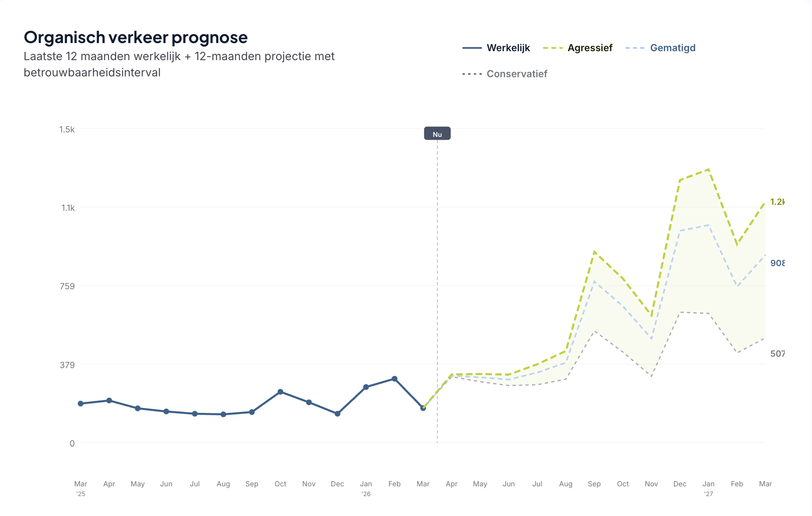This screenshot has width=812, height=516.
Task: Click the green dashed Agressief legend swatch
Action: [553, 48]
